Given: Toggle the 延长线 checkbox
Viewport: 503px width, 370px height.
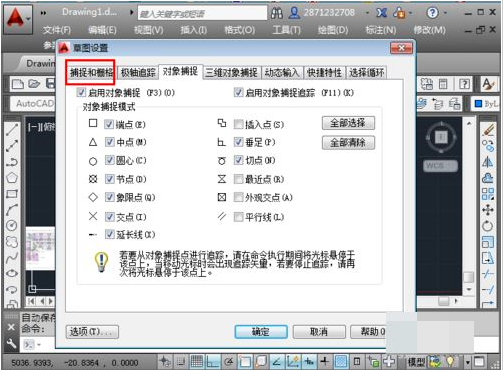Looking at the screenshot, I should click(x=110, y=235).
